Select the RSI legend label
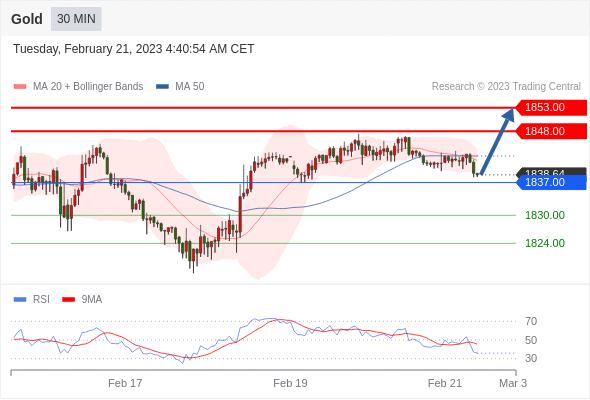This screenshot has width=590, height=400. [41, 300]
